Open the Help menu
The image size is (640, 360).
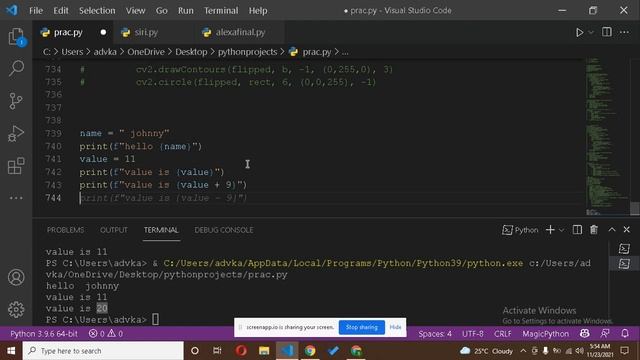click(258, 11)
